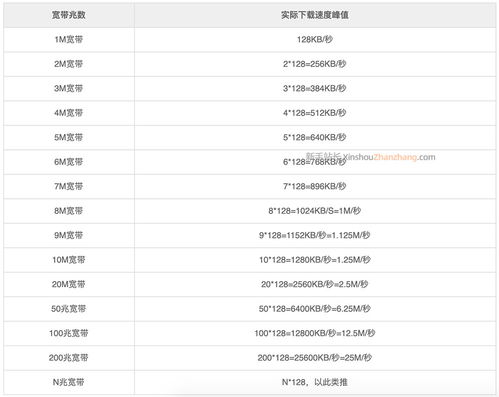The height and width of the screenshot is (397, 499).
Task: Click the '实际下载速度峰值' column header
Action: click(315, 15)
